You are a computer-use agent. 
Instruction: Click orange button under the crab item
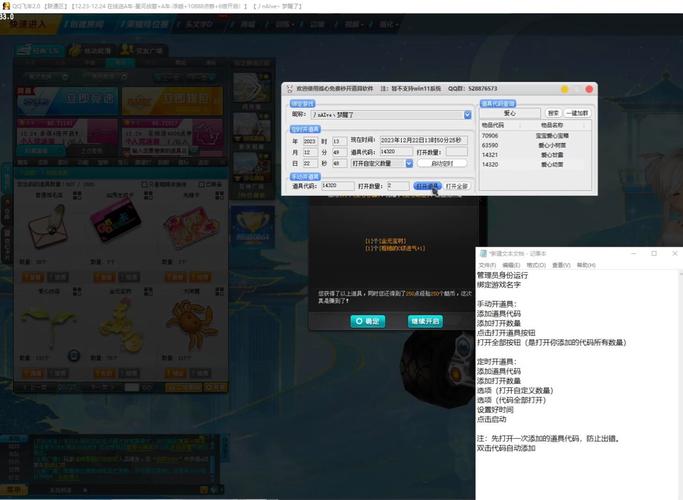[175, 373]
